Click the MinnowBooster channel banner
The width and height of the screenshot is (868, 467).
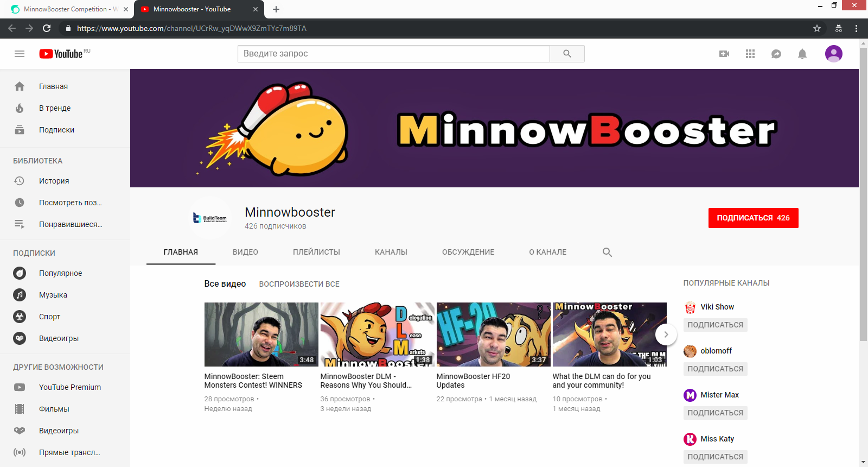494,128
